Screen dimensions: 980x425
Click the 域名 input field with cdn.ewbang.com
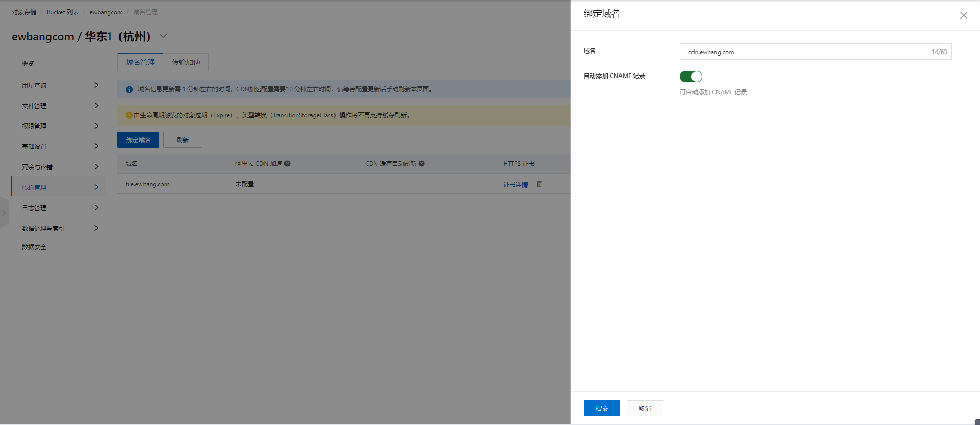click(815, 52)
